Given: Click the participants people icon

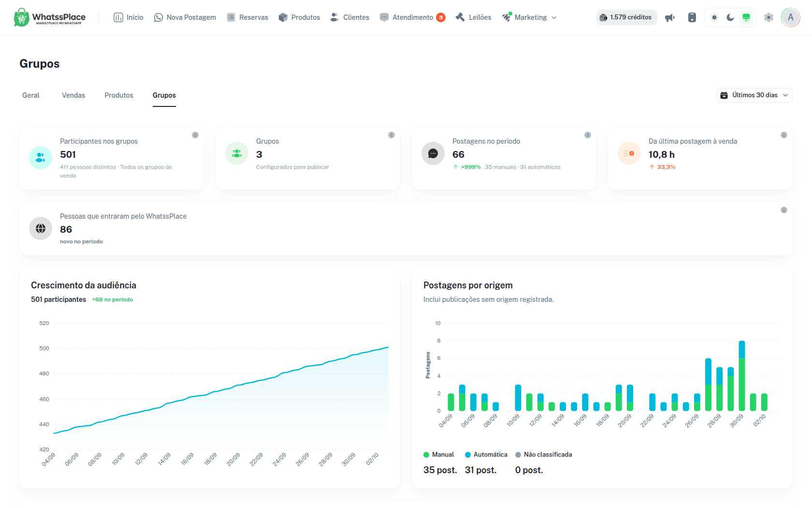Looking at the screenshot, I should [x=41, y=158].
